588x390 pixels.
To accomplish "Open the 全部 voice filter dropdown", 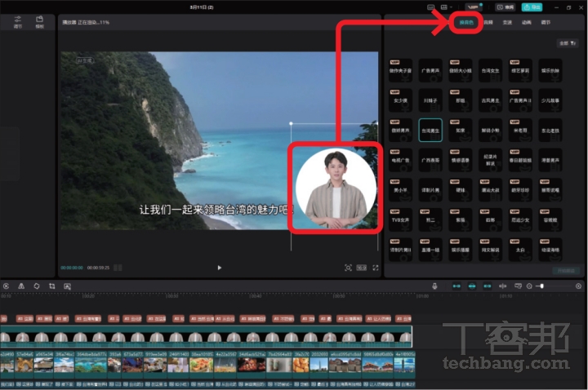I will click(x=568, y=43).
